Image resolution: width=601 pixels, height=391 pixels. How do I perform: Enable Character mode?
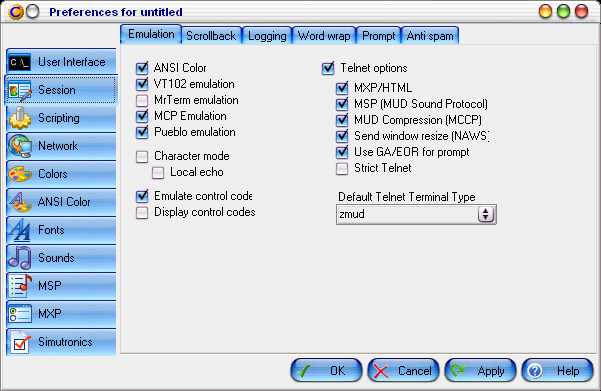pos(142,156)
